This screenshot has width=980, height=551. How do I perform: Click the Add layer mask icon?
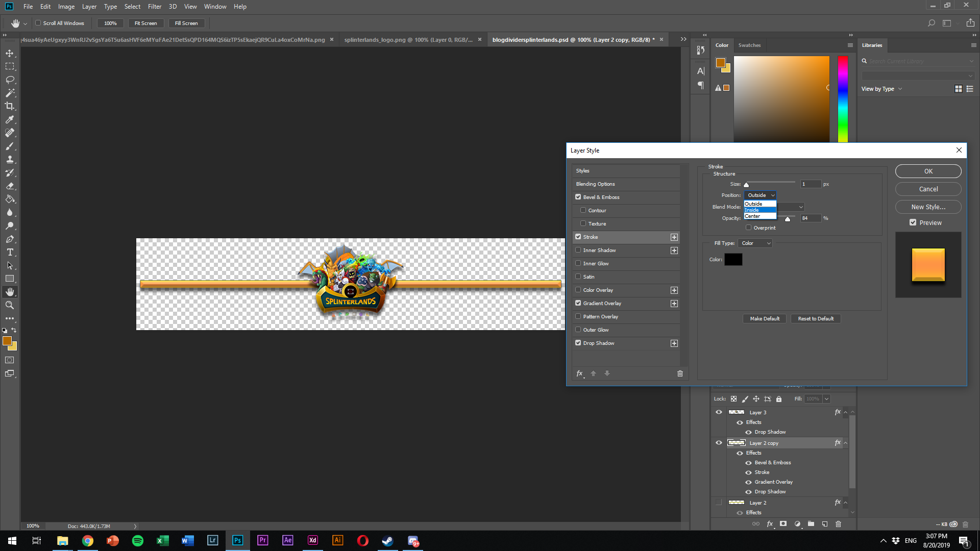coord(783,524)
